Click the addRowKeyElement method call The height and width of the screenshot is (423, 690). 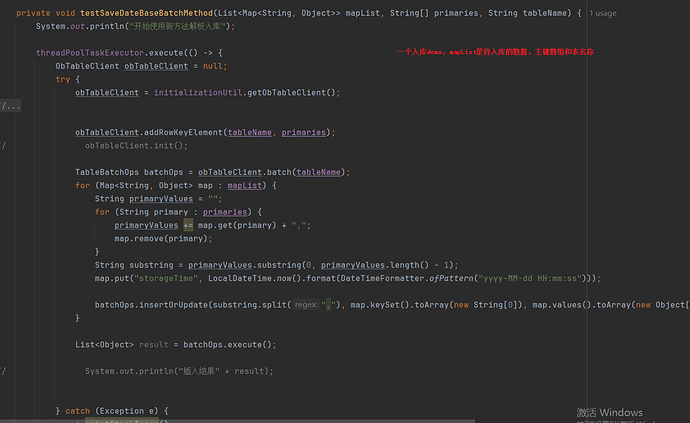(183, 132)
